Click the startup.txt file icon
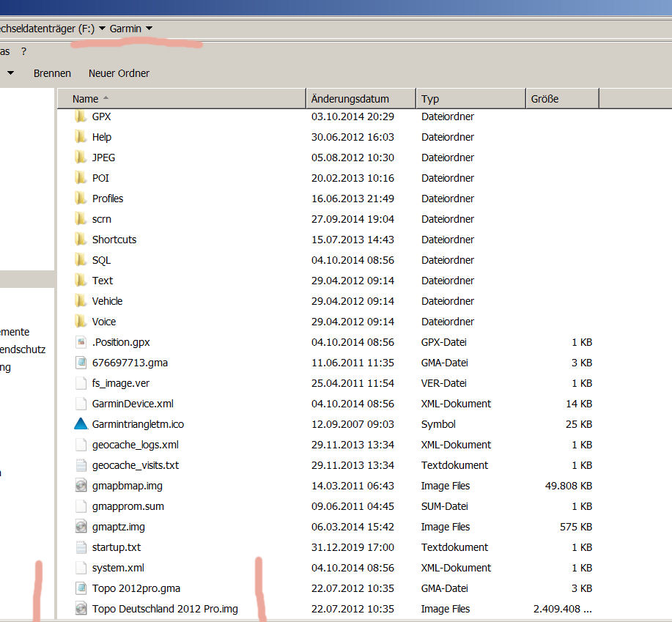672x622 pixels. click(81, 547)
